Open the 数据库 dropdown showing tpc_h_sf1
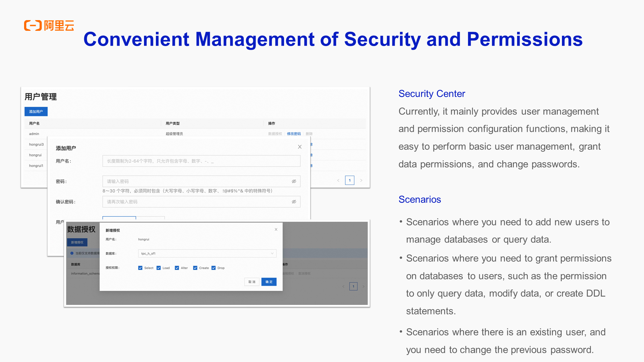This screenshot has height=362, width=644. pyautogui.click(x=207, y=253)
